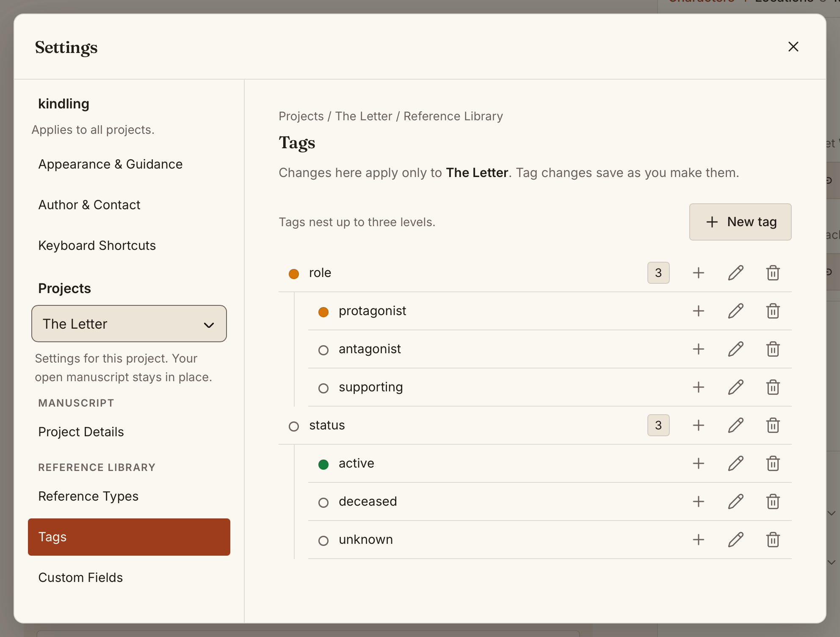Click the empty color circle of status
This screenshot has width=840, height=637.
[294, 427]
